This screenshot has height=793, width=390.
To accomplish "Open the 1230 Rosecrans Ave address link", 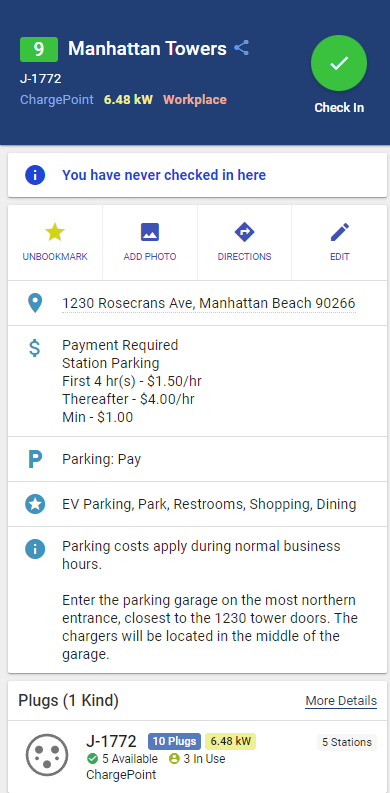I will point(208,303).
